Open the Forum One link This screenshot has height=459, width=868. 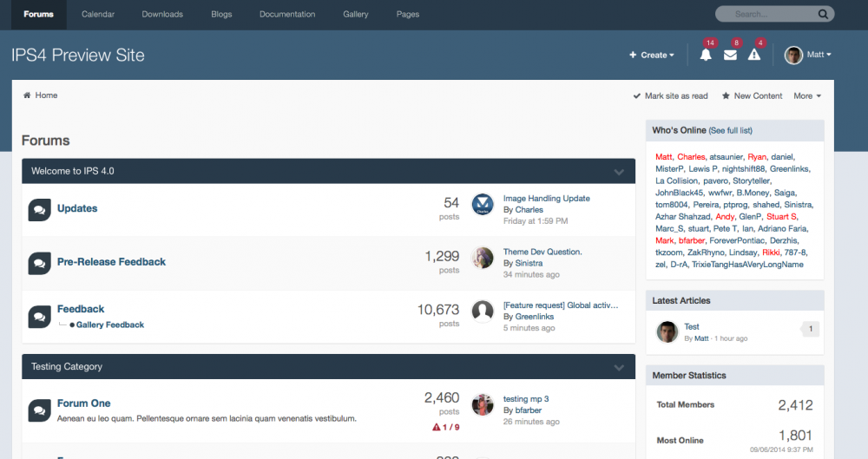[x=83, y=403]
